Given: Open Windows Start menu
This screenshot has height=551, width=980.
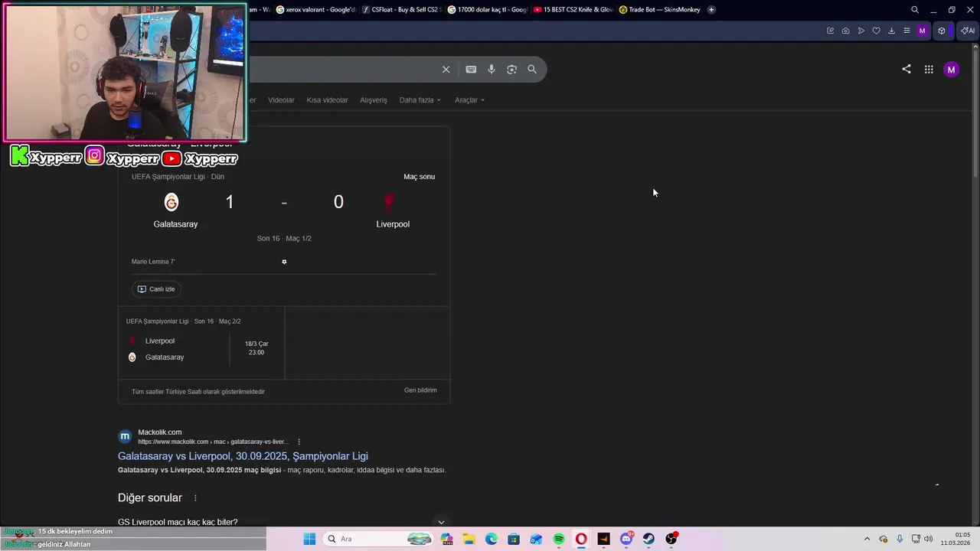Looking at the screenshot, I should coord(309,539).
